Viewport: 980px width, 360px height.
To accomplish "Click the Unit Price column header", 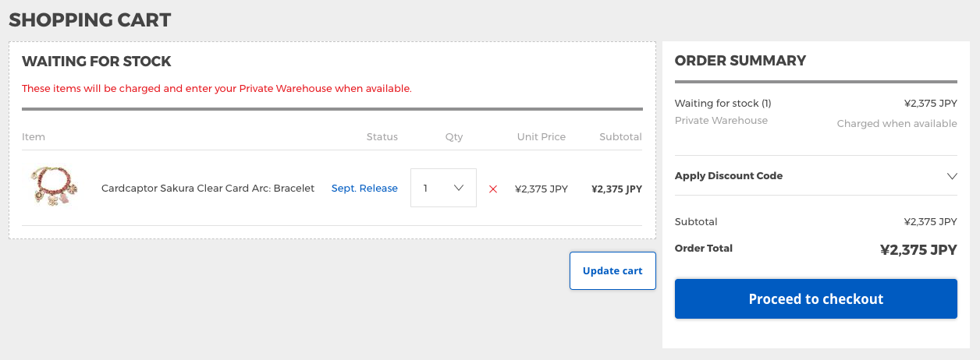I will coord(541,136).
